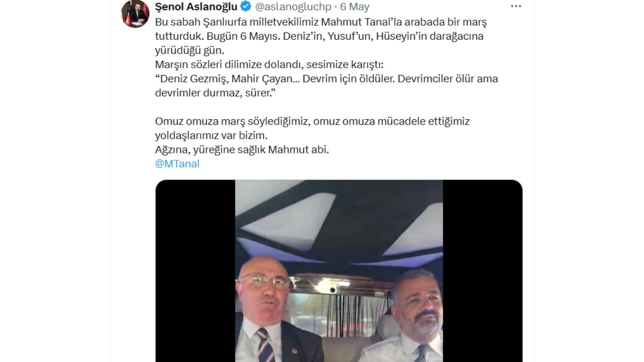Click the black bar on the video's left side
Viewport: 644px width, 362px height.
pos(195,271)
